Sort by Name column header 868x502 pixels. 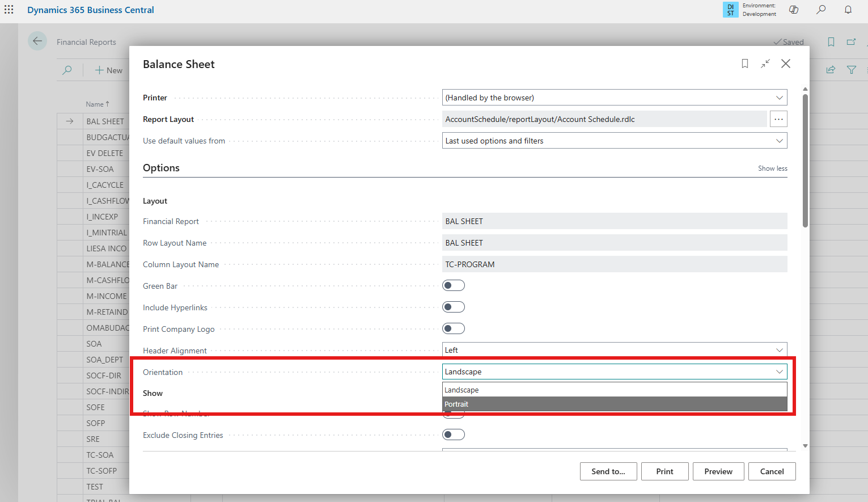click(98, 104)
